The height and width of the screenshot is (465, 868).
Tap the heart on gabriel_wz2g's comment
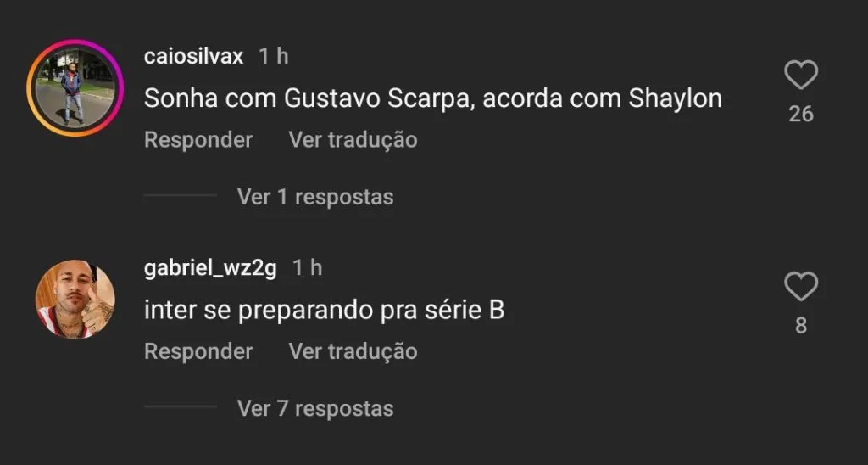(801, 287)
